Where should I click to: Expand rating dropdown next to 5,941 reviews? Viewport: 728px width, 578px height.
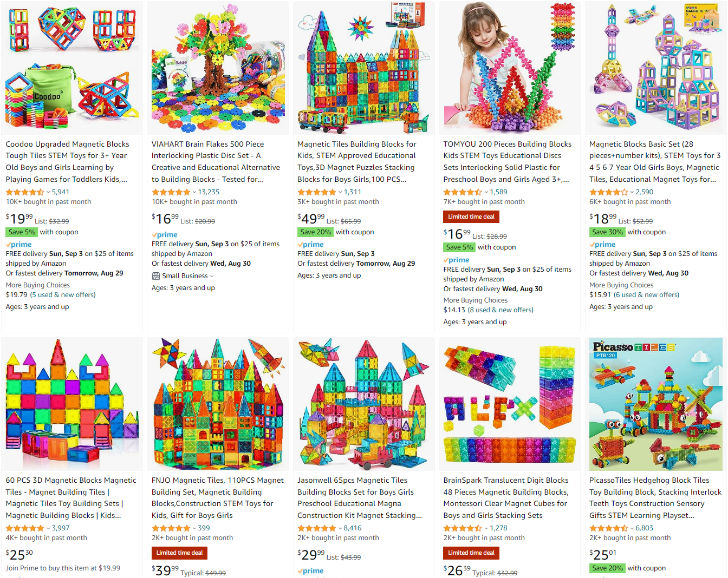click(x=48, y=192)
